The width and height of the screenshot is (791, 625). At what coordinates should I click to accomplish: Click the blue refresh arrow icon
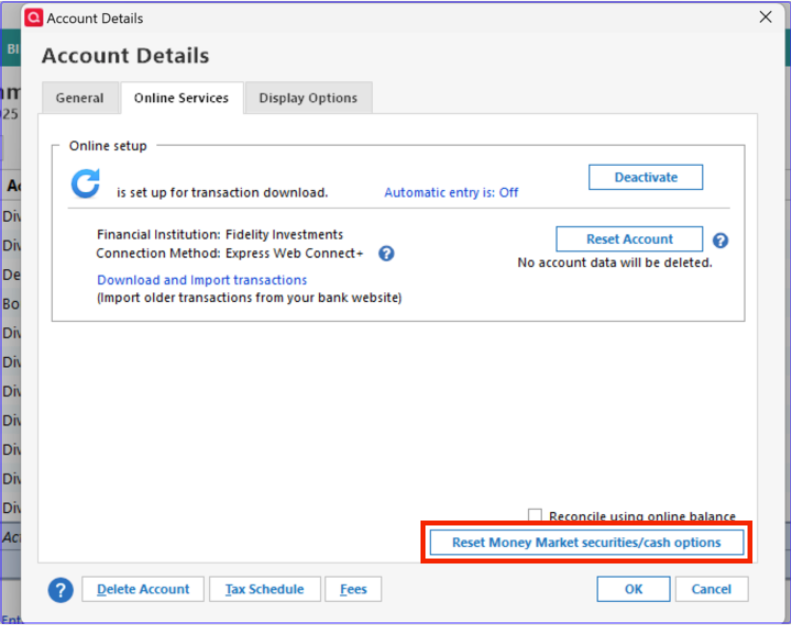(x=85, y=184)
